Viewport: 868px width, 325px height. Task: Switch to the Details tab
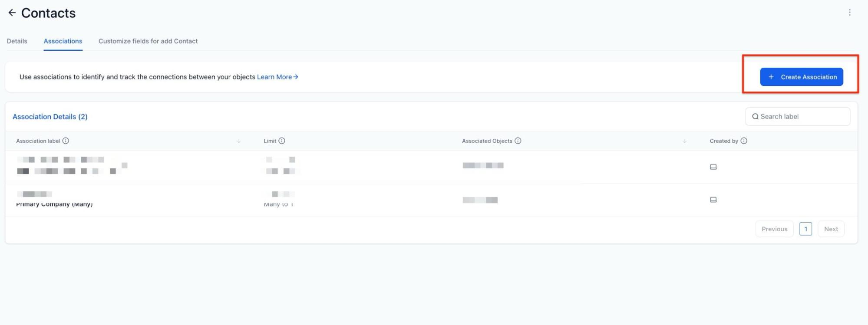pyautogui.click(x=17, y=41)
